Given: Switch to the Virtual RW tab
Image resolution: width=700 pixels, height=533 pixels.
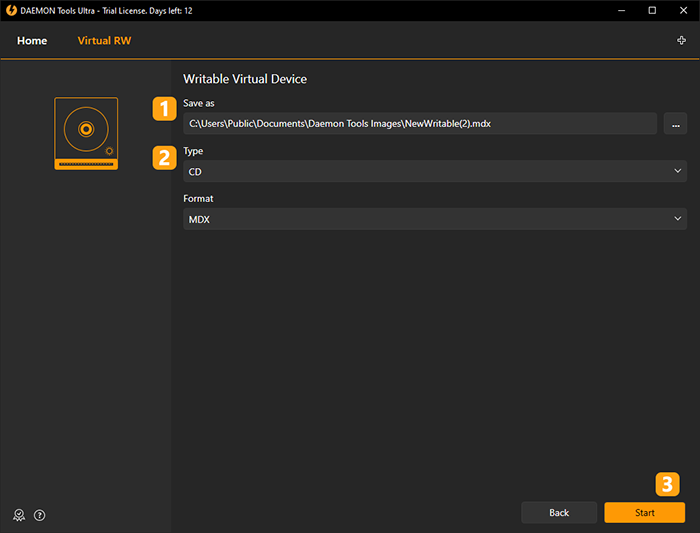Looking at the screenshot, I should pos(104,41).
